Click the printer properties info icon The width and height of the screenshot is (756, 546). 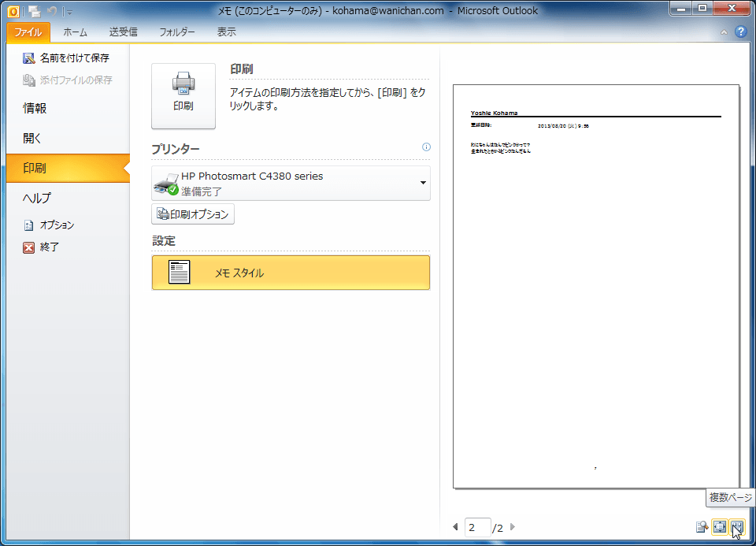click(426, 147)
